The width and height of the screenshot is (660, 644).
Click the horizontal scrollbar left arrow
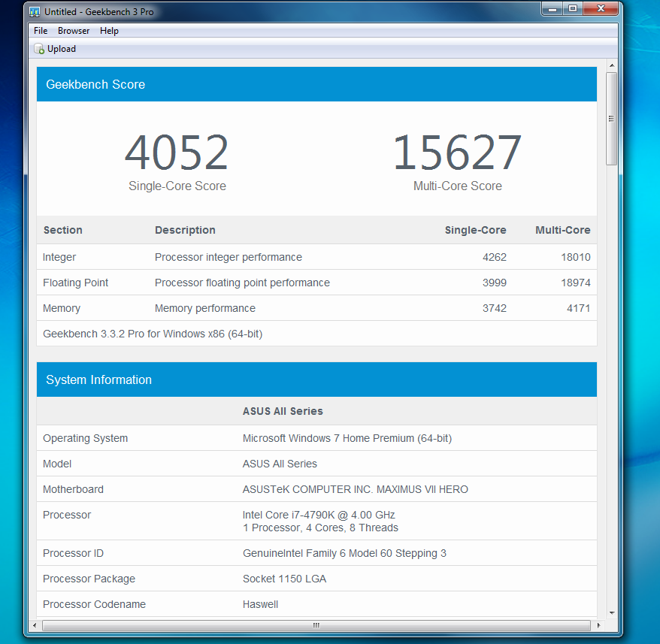point(35,625)
